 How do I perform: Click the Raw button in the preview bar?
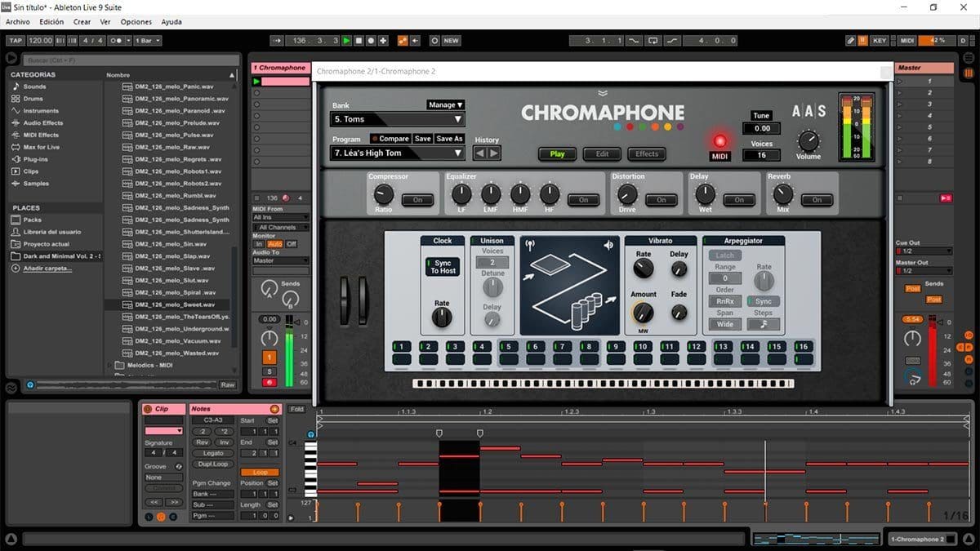(x=227, y=384)
